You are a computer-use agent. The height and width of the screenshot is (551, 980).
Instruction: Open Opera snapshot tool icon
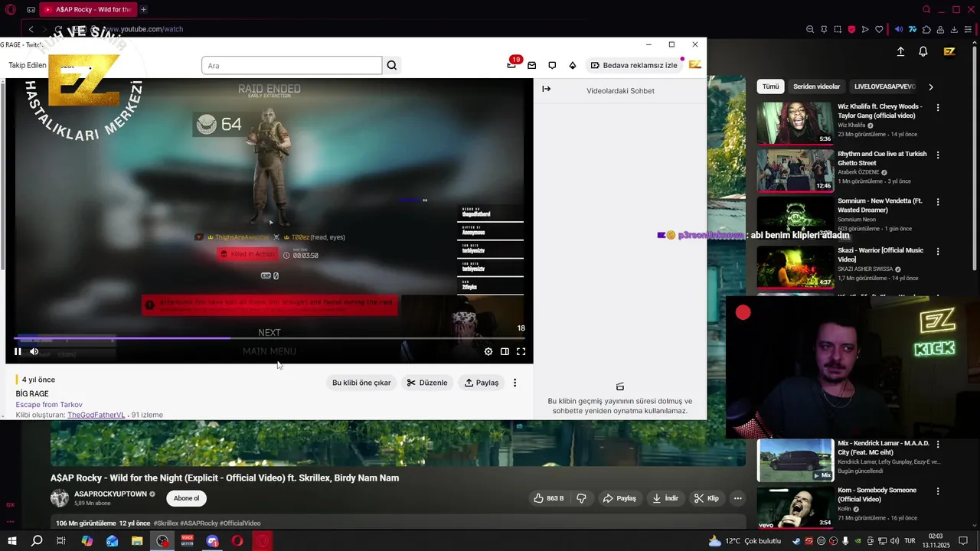[838, 29]
